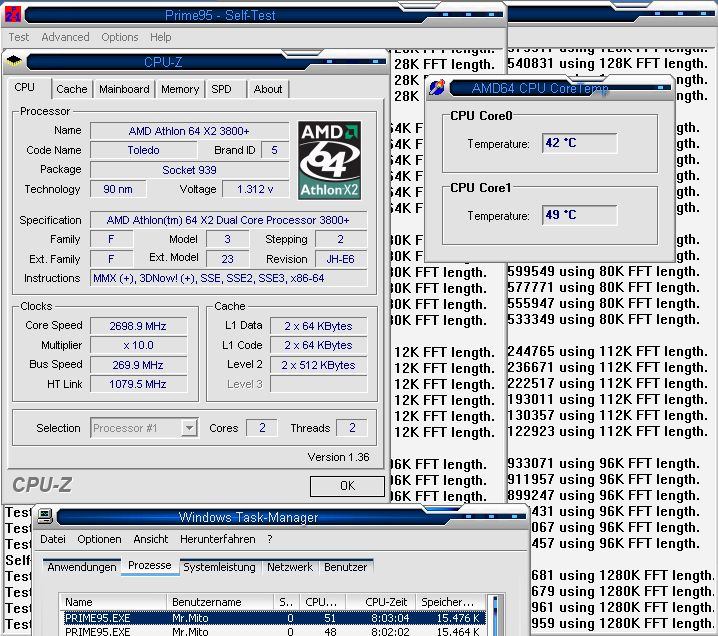Click the Prime95 line 540831 using 128K FFT
Image resolution: width=718 pixels, height=636 pixels.
pyautogui.click(x=608, y=63)
